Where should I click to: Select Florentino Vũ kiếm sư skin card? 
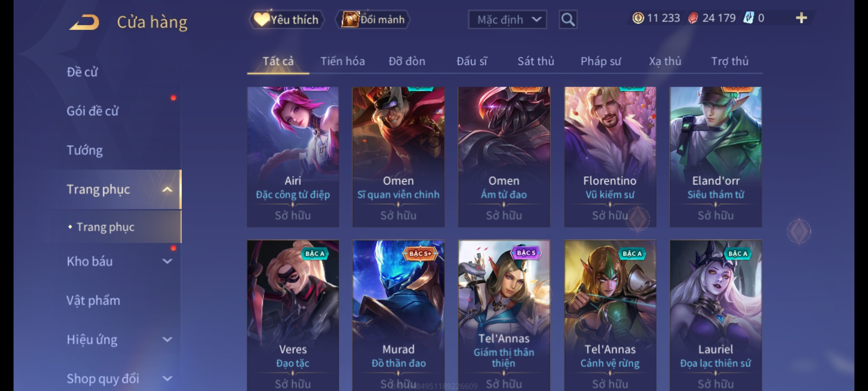point(610,157)
